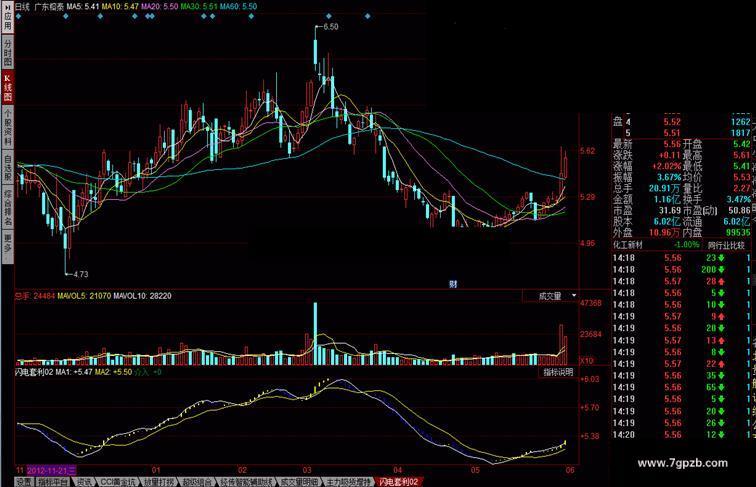
Task: Click the 指标说明 button
Action: click(x=558, y=372)
